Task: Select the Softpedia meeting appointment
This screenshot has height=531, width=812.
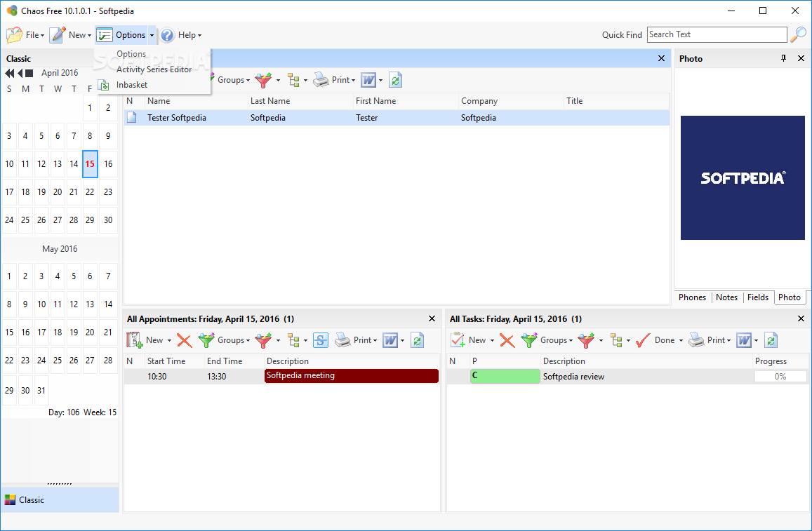Action: point(351,376)
